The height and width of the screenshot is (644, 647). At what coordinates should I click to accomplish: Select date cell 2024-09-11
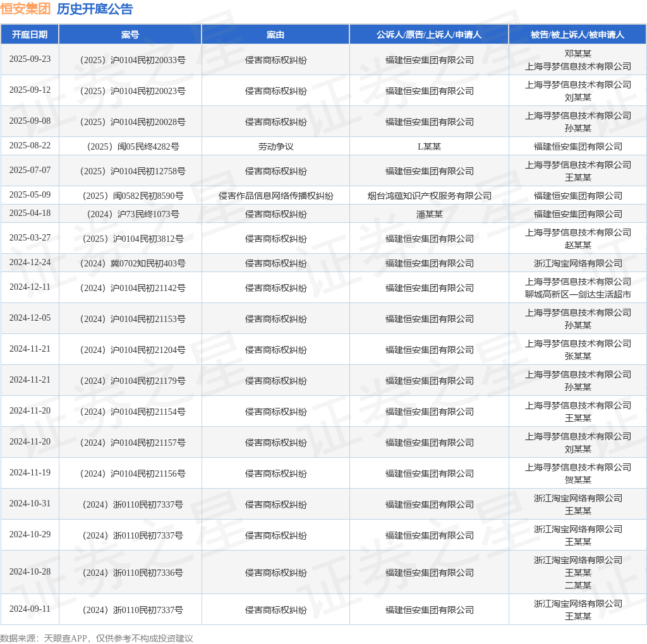[x=30, y=609]
